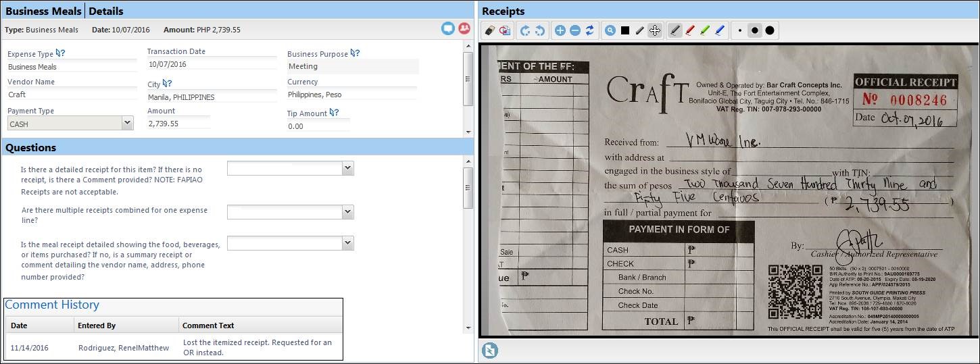Choose the red marker pen color

point(690,31)
